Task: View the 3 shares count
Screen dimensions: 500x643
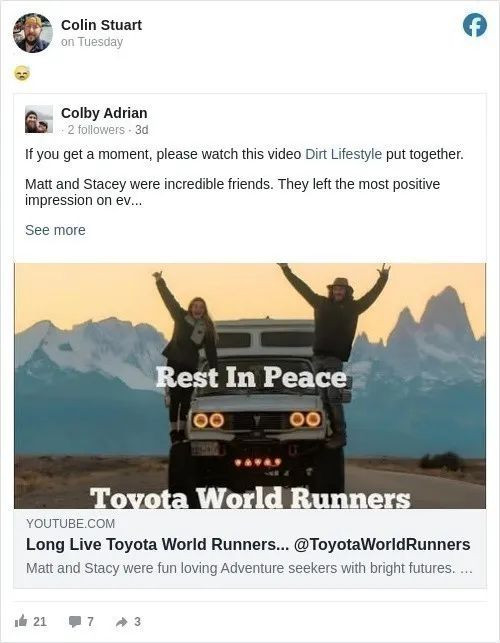Action: click(x=137, y=622)
